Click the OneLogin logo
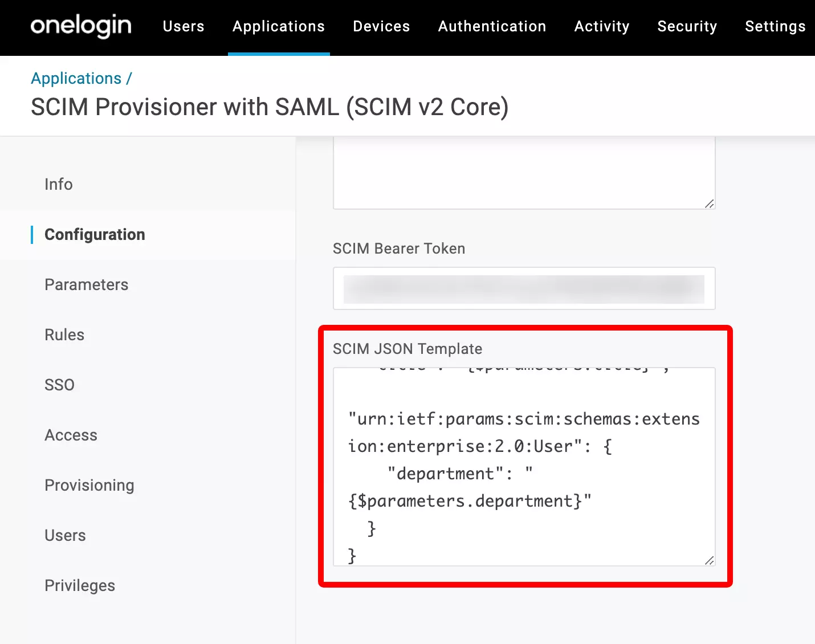The height and width of the screenshot is (644, 815). pos(81,26)
